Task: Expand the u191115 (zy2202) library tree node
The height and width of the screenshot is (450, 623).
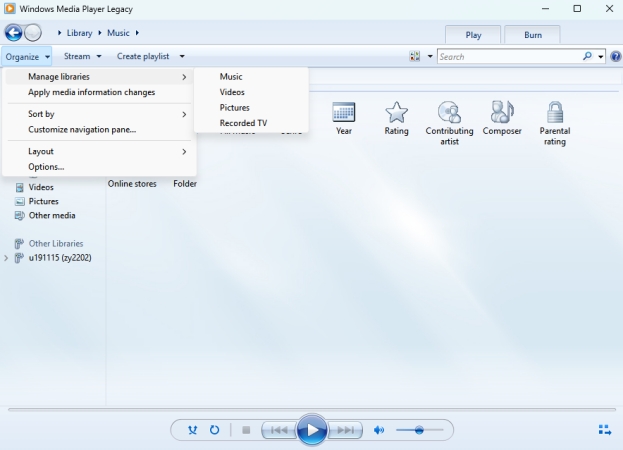Action: tap(6, 258)
